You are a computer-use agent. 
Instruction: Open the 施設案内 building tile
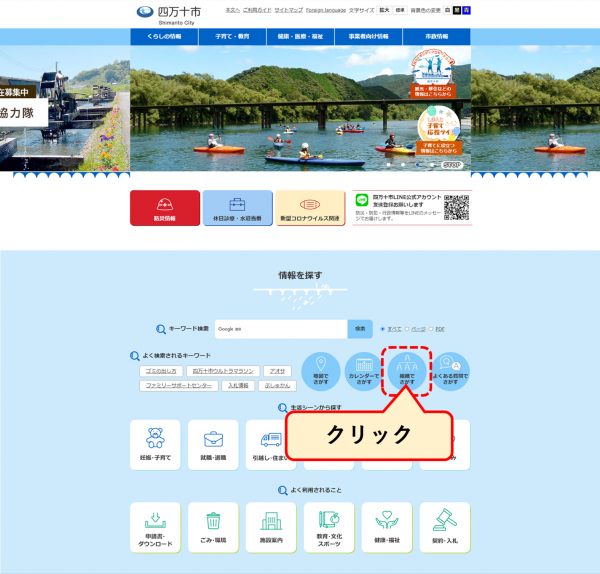point(271,526)
